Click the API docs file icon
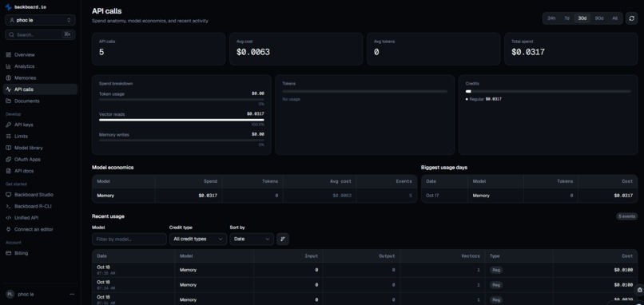Image resolution: width=644 pixels, height=305 pixels. (x=9, y=170)
